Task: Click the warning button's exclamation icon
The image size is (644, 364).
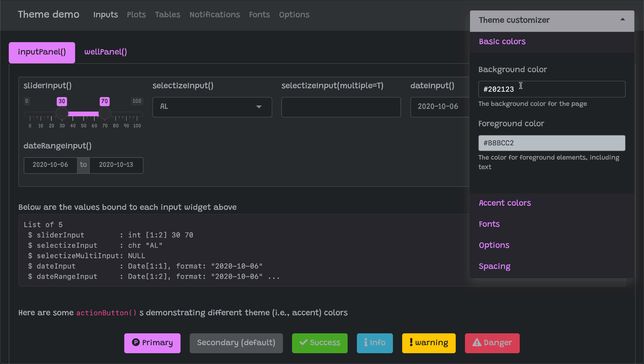Action: pyautogui.click(x=411, y=342)
